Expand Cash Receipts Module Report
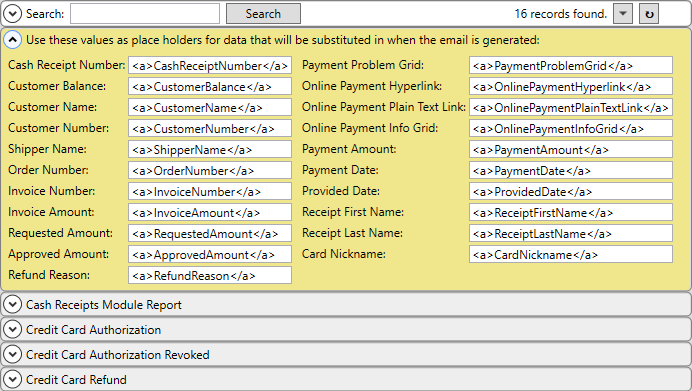This screenshot has height=391, width=692. pos(12,305)
